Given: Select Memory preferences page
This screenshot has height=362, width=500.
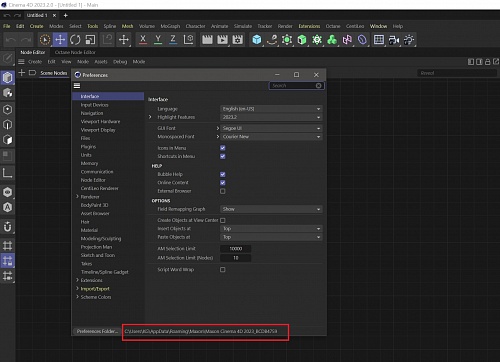Looking at the screenshot, I should click(89, 163).
